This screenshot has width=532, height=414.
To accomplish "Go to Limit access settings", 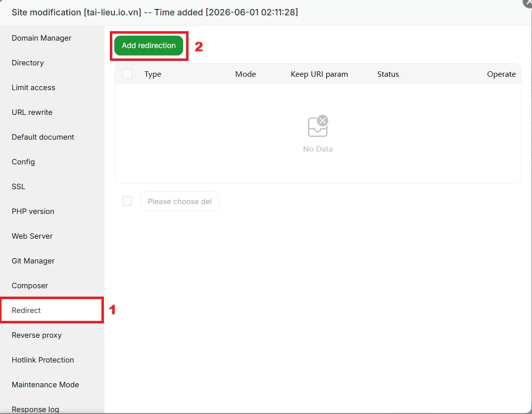I will coord(33,88).
